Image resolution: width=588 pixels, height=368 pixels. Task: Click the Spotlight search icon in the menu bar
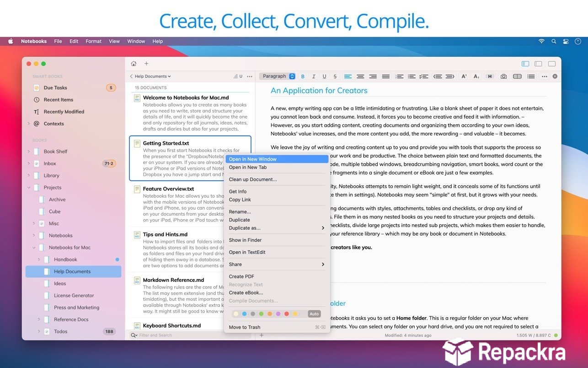click(x=554, y=41)
